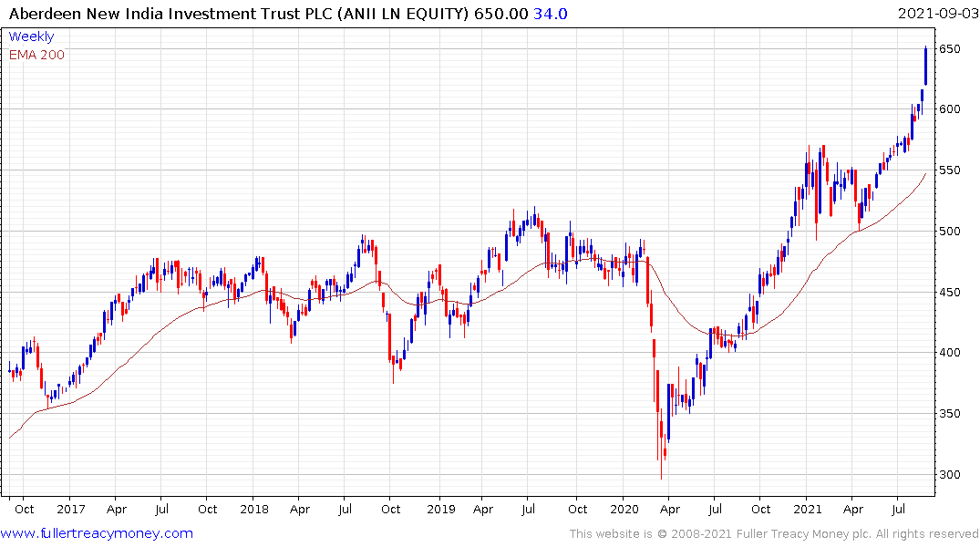Click the last price value 650.00
The image size is (980, 547).
point(500,14)
